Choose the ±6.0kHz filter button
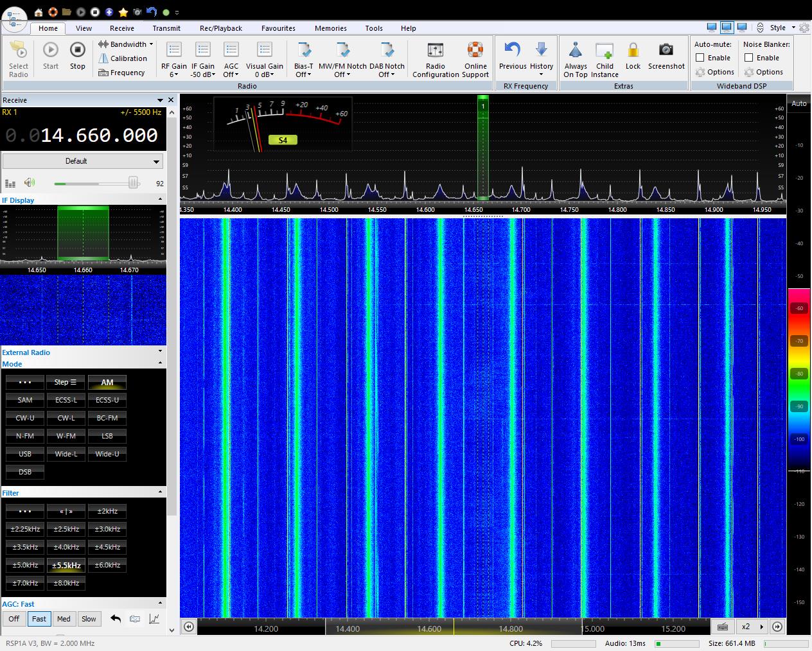 click(107, 565)
